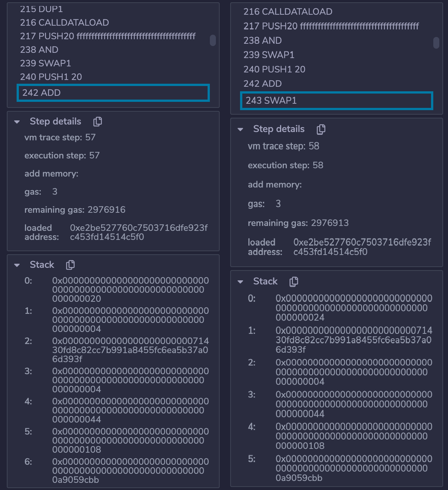
Task: Copy Step details for vm trace step 57
Action: click(98, 121)
